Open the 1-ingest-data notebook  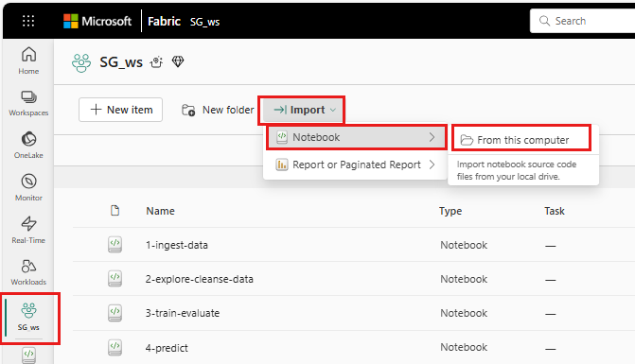tap(177, 245)
